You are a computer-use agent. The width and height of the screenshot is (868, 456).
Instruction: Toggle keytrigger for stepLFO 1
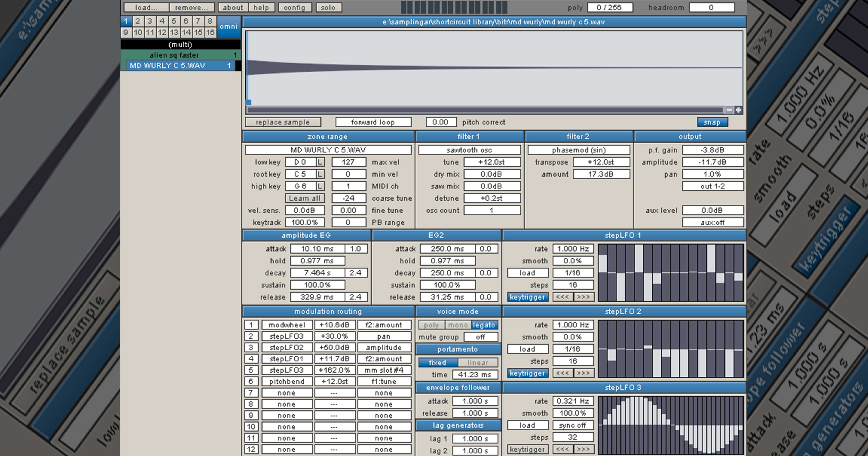pos(528,297)
